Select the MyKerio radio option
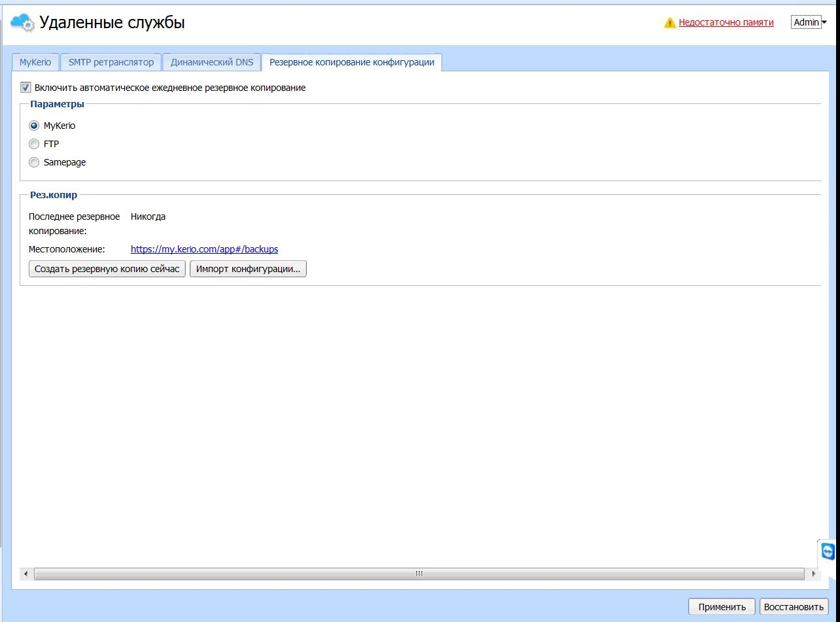This screenshot has height=622, width=840. click(34, 126)
